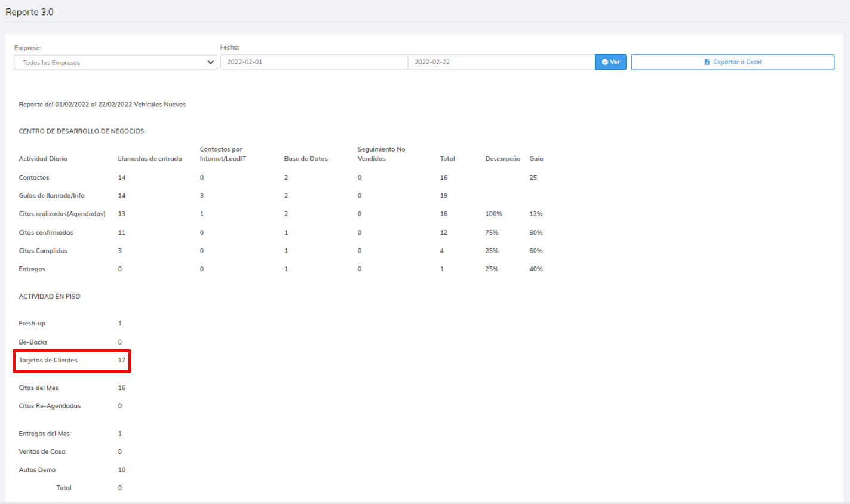Select the Entregas del Mes label
Screen dimensions: 850x504
click(x=44, y=434)
